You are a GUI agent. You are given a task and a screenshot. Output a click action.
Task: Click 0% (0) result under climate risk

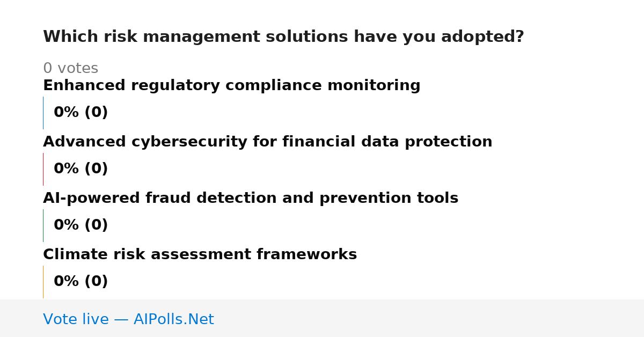81,282
